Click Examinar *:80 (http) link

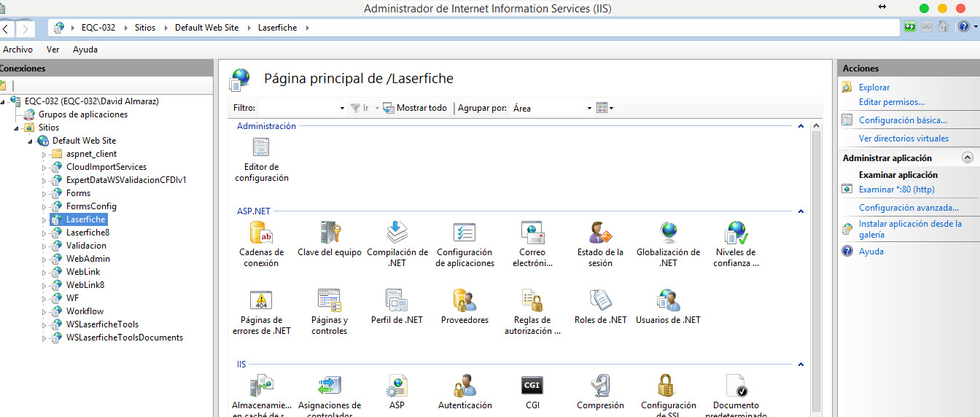point(897,190)
